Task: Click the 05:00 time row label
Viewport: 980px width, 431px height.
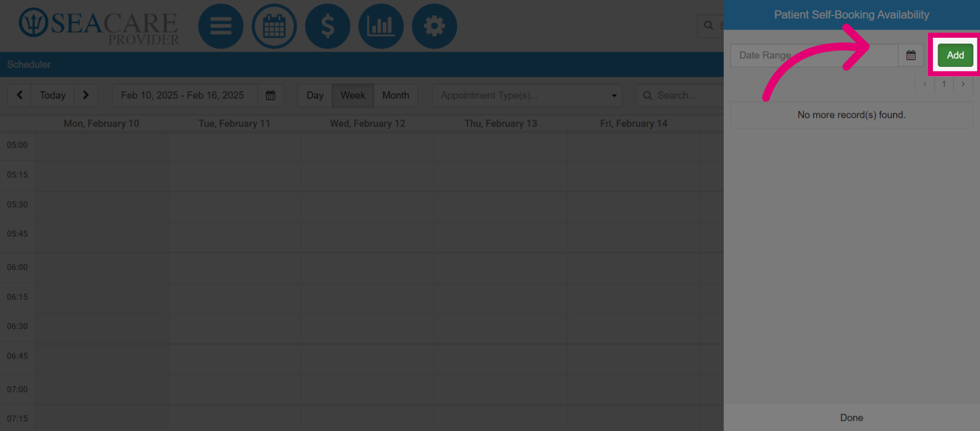Action: coord(17,145)
